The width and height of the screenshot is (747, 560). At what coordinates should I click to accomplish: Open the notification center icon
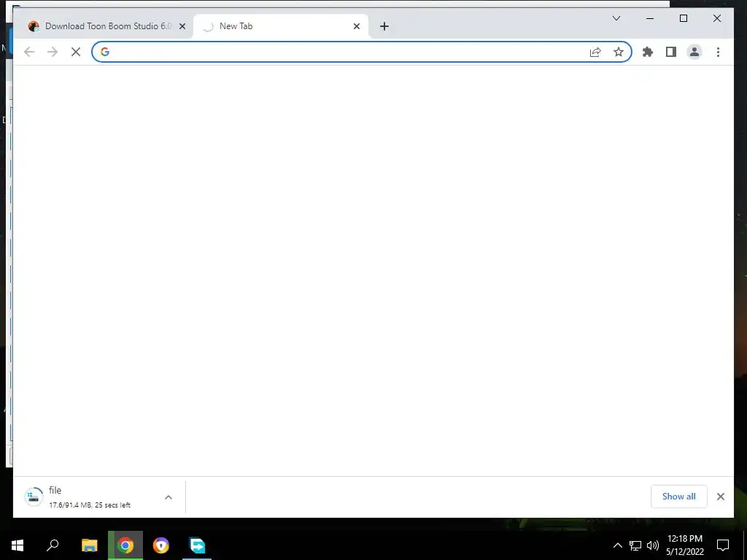point(723,545)
